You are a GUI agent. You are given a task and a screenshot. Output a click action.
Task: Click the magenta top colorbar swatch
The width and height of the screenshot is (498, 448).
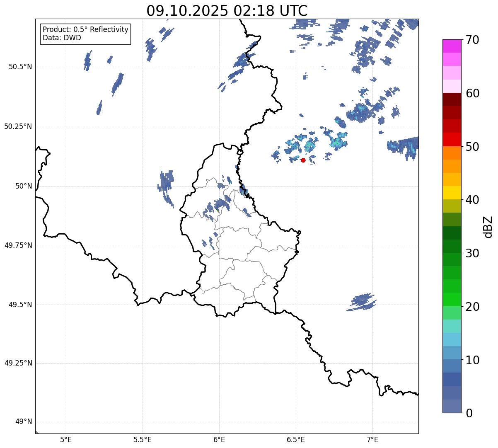click(x=452, y=46)
